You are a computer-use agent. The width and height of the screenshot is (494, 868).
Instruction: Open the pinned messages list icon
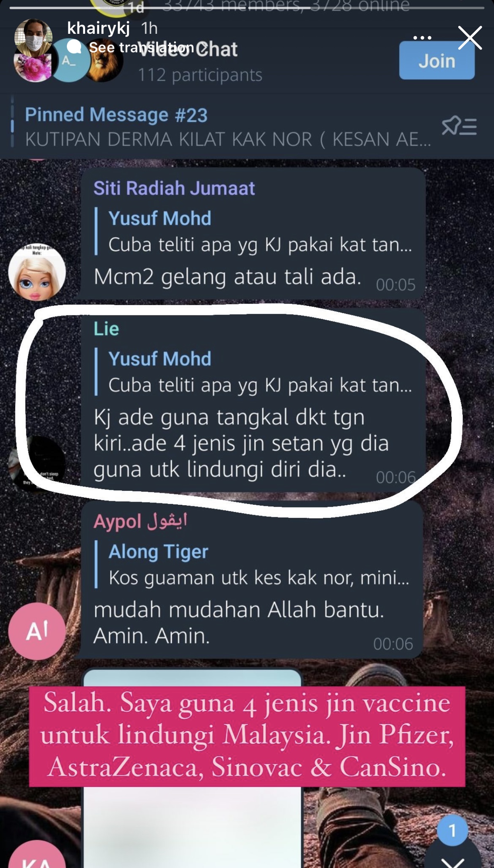tap(459, 127)
